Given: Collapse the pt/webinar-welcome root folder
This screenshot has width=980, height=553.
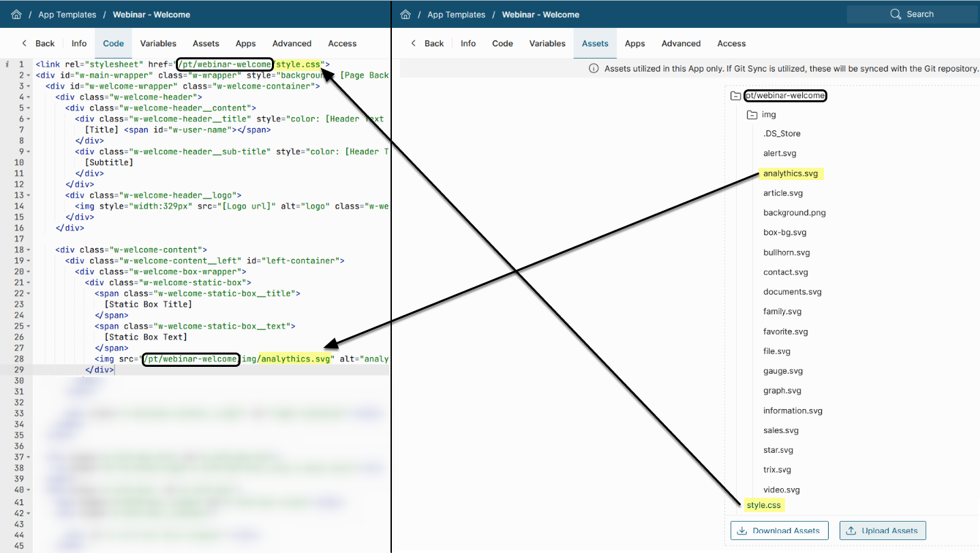Looking at the screenshot, I should pos(735,96).
